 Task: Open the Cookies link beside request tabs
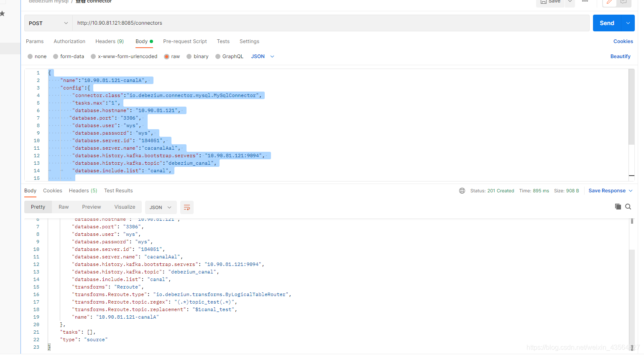coord(623,41)
